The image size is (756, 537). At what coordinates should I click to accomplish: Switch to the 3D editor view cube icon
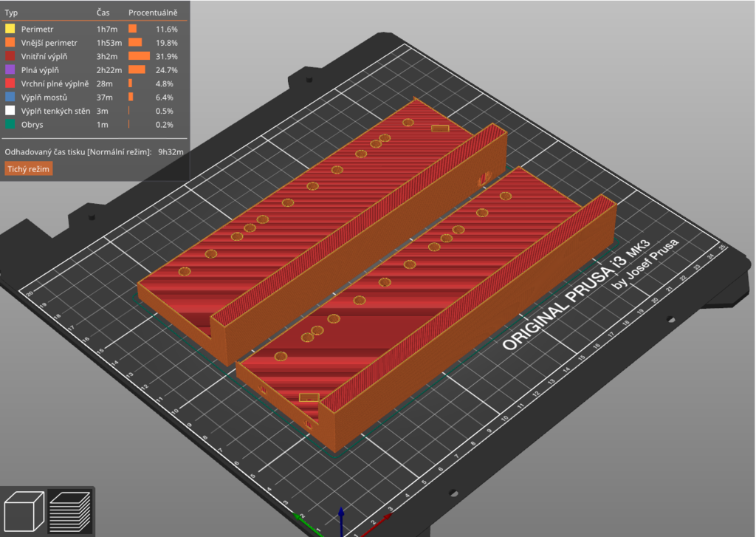pos(24,511)
